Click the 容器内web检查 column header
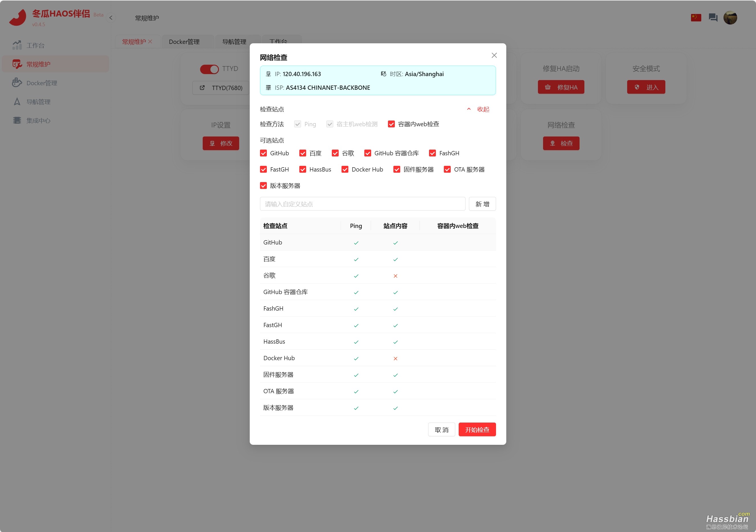 coord(458,226)
